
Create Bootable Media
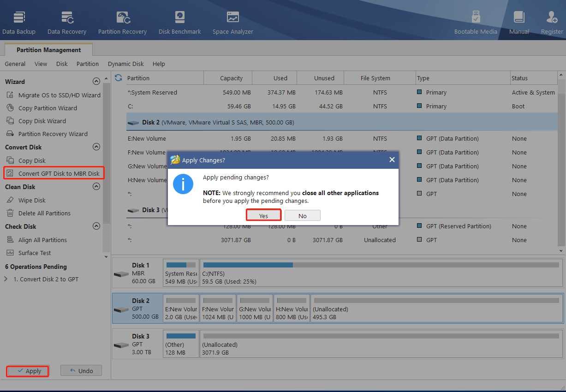pyautogui.click(x=476, y=23)
